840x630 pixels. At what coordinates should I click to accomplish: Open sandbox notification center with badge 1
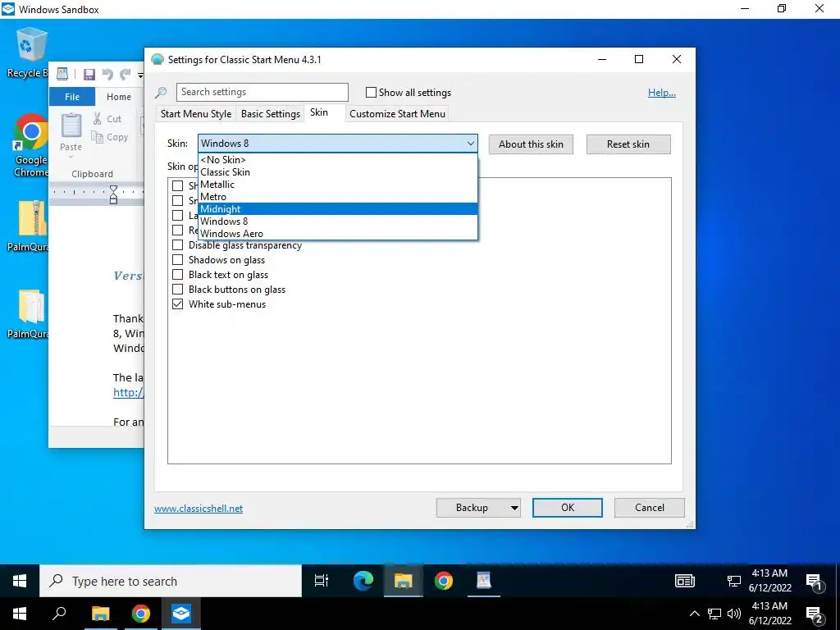815,582
